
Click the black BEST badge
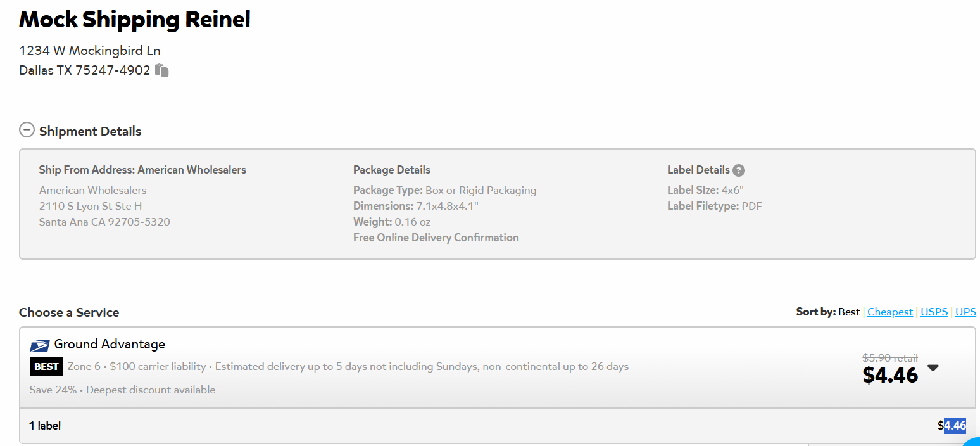(46, 367)
